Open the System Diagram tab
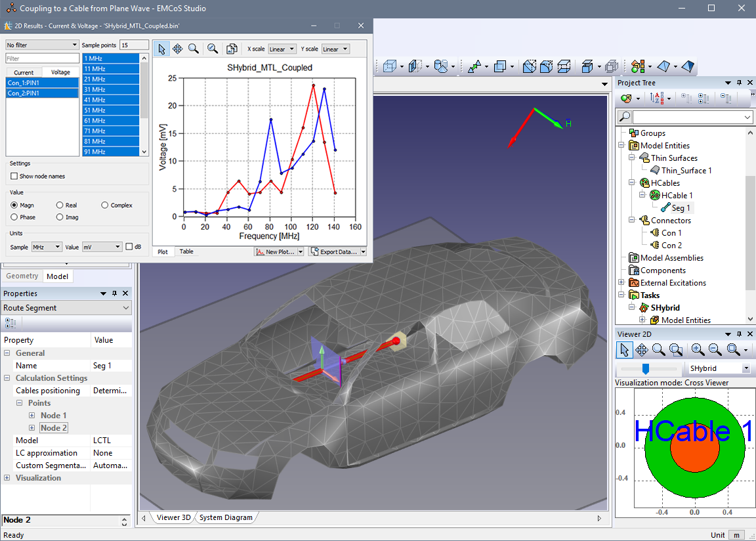 pyautogui.click(x=226, y=517)
